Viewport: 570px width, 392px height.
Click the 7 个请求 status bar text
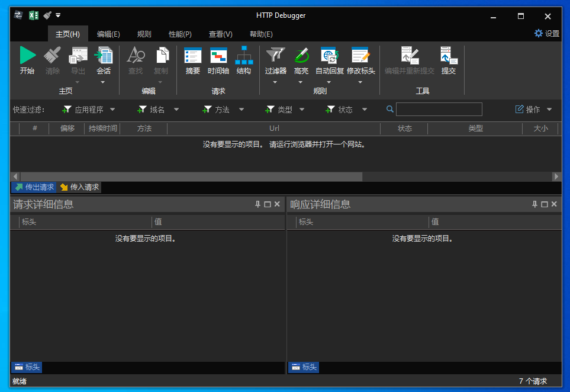tap(533, 381)
